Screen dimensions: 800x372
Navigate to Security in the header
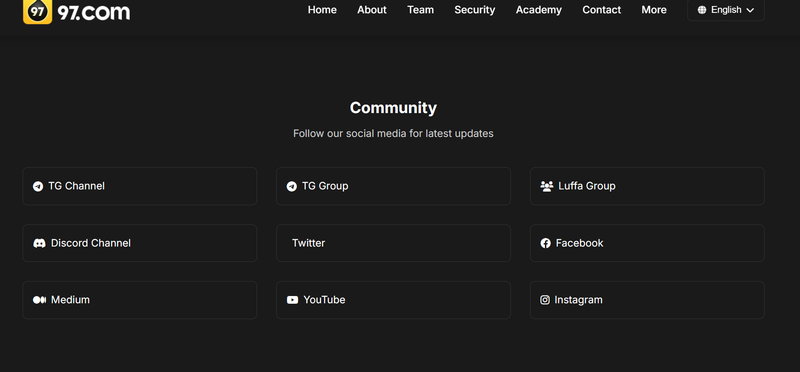[474, 10]
